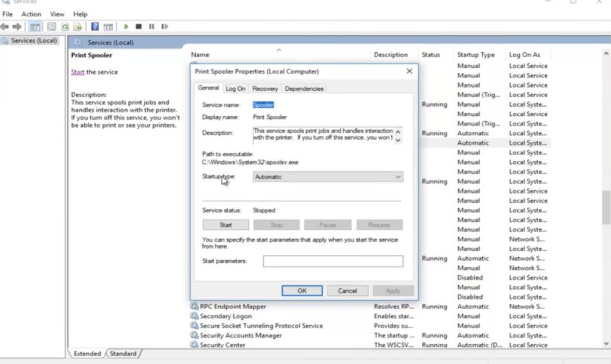
Task: Click the 'Provides su...' description cell
Action: [x=393, y=325]
